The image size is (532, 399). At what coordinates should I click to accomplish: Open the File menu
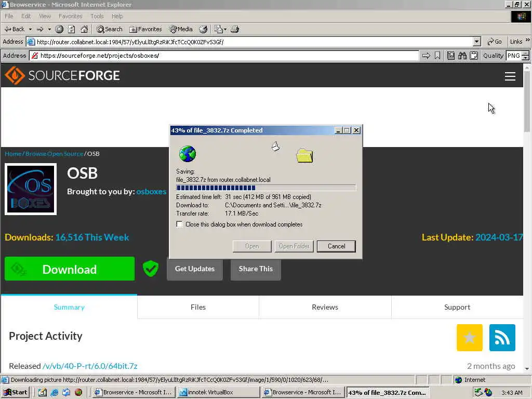coord(9,16)
